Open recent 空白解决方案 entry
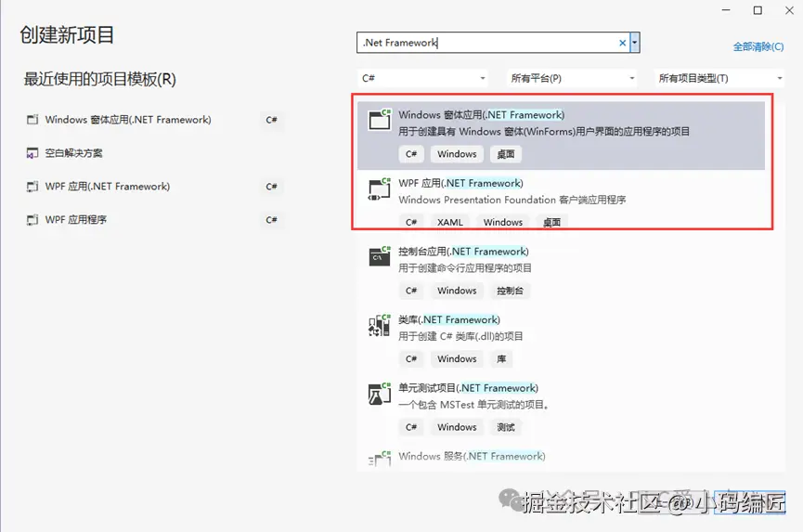The image size is (803, 532). [73, 153]
